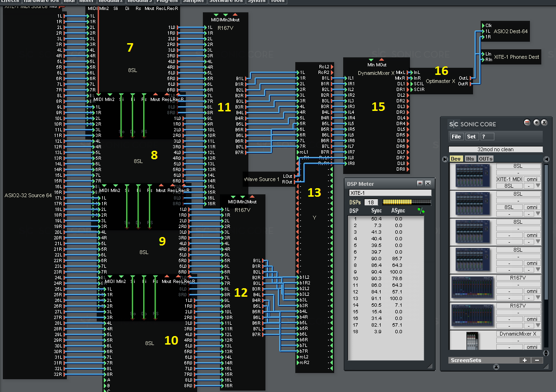Screen dimensions: 556x392
Task: Open the Synths menu
Action: (x=257, y=1)
